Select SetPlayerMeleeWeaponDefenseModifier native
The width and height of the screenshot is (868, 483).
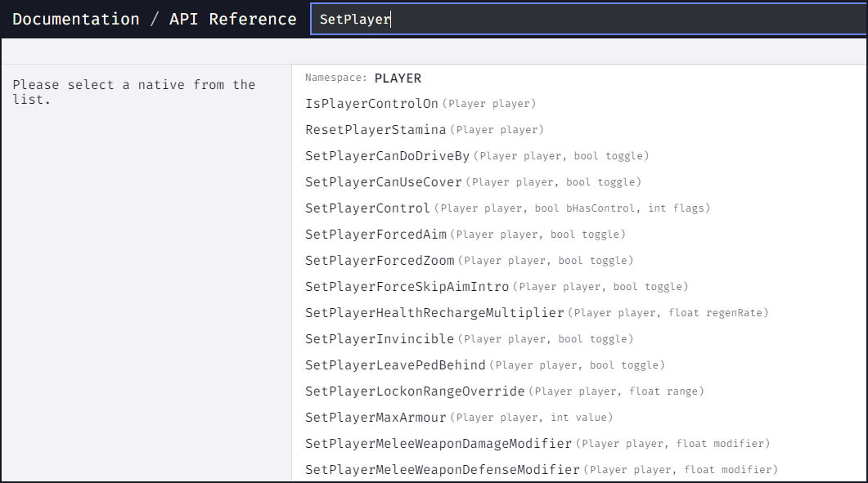(x=443, y=470)
